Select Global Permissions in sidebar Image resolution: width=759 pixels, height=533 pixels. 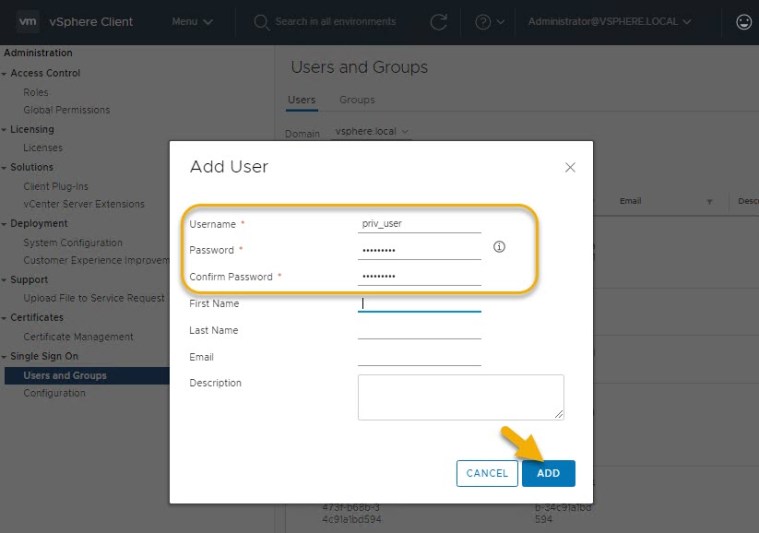pyautogui.click(x=66, y=110)
